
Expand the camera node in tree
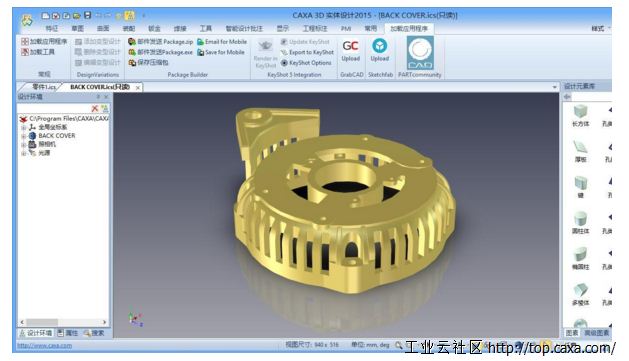(23, 145)
